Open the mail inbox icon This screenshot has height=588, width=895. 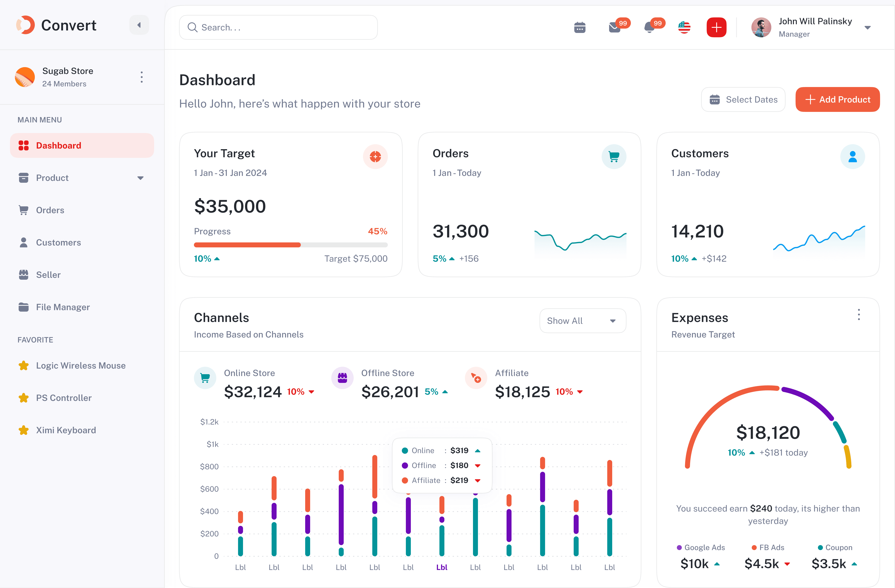tap(614, 27)
